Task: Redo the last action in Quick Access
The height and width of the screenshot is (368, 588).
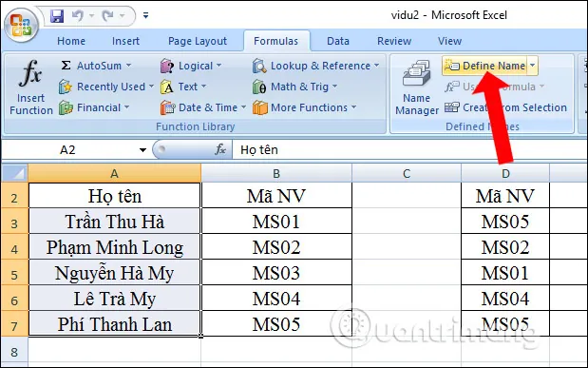Action: click(x=108, y=16)
